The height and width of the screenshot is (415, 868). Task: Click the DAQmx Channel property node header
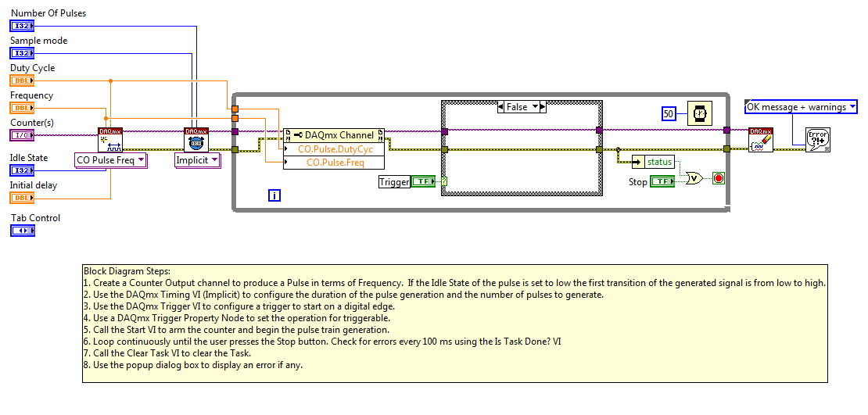pos(332,135)
